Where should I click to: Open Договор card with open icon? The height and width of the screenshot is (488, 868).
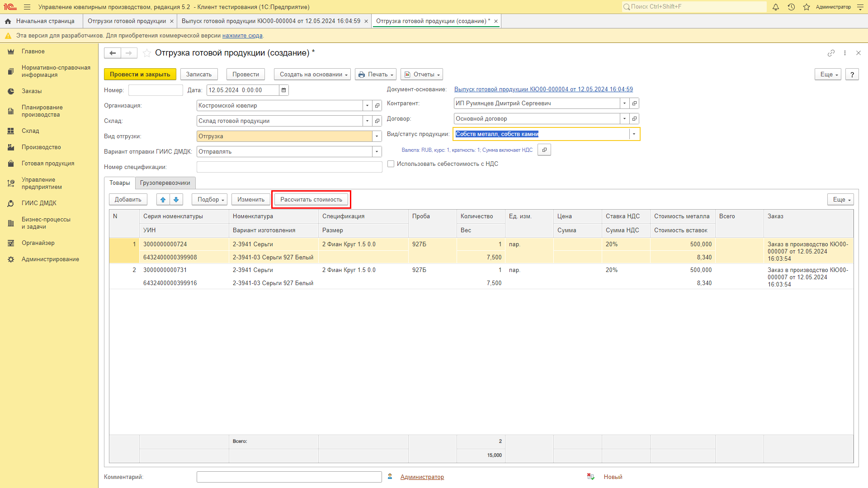634,118
